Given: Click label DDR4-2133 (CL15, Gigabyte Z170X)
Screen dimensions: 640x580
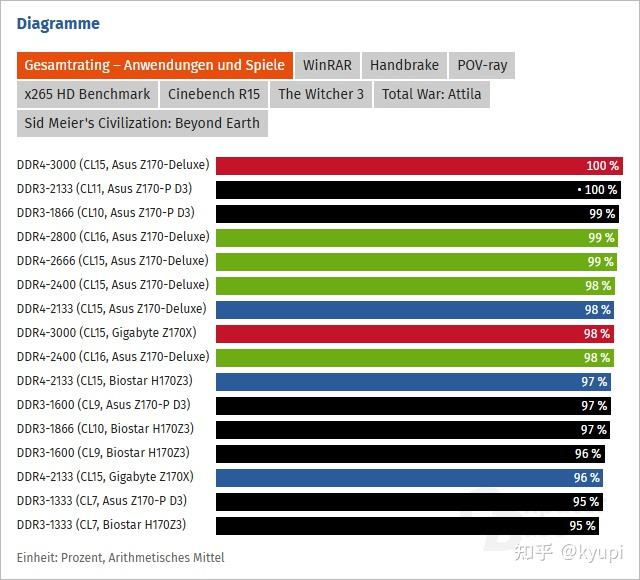Looking at the screenshot, I should 105,477.
